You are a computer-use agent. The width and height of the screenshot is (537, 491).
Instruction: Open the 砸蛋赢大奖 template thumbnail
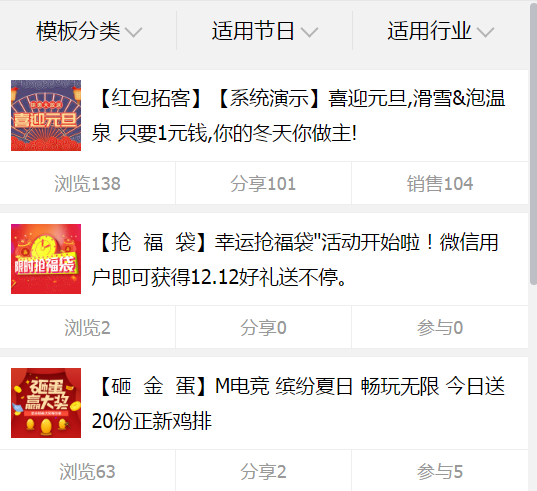click(46, 403)
